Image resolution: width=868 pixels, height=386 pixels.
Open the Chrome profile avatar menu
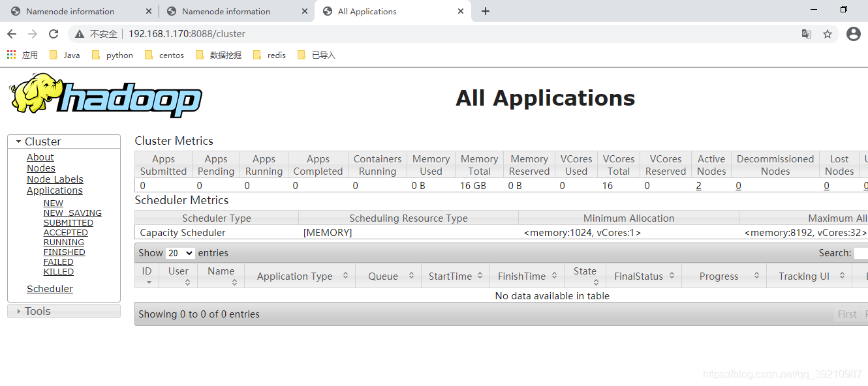pos(854,34)
